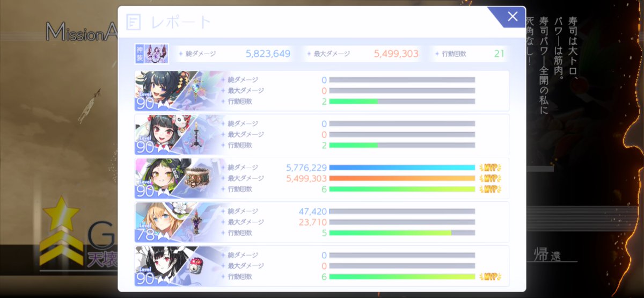Click the レポート title text

(x=180, y=23)
